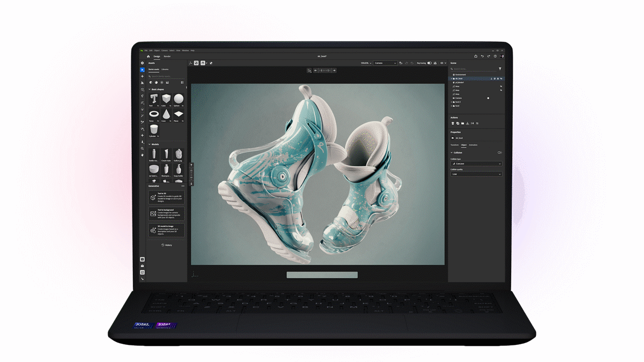Click the previous camera arrow above viewport

click(315, 70)
